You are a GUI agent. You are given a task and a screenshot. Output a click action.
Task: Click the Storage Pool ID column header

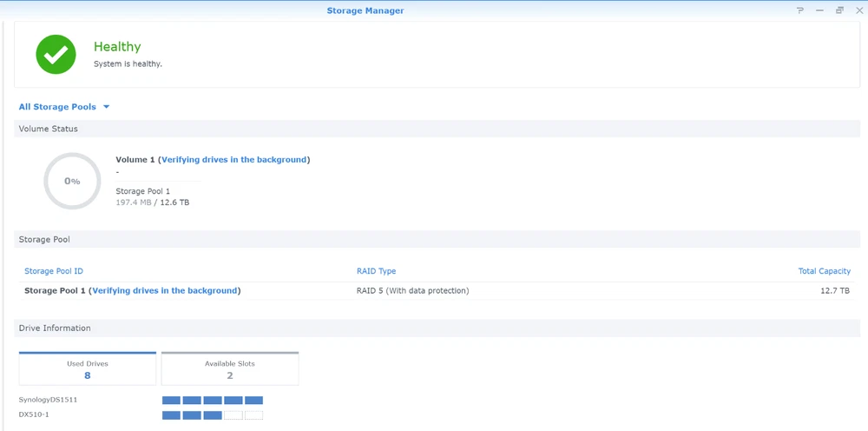point(54,271)
